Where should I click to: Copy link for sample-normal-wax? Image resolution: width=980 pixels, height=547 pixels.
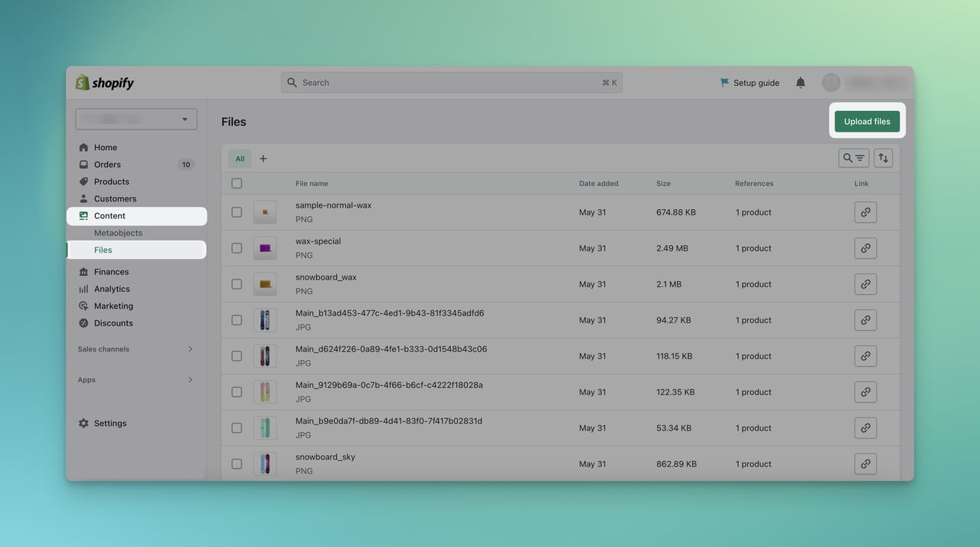pos(865,212)
